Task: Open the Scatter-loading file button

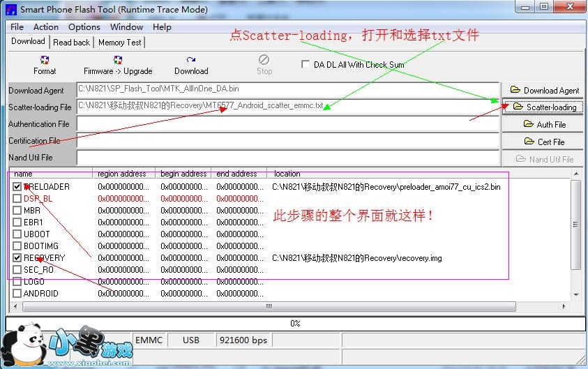Action: click(543, 107)
